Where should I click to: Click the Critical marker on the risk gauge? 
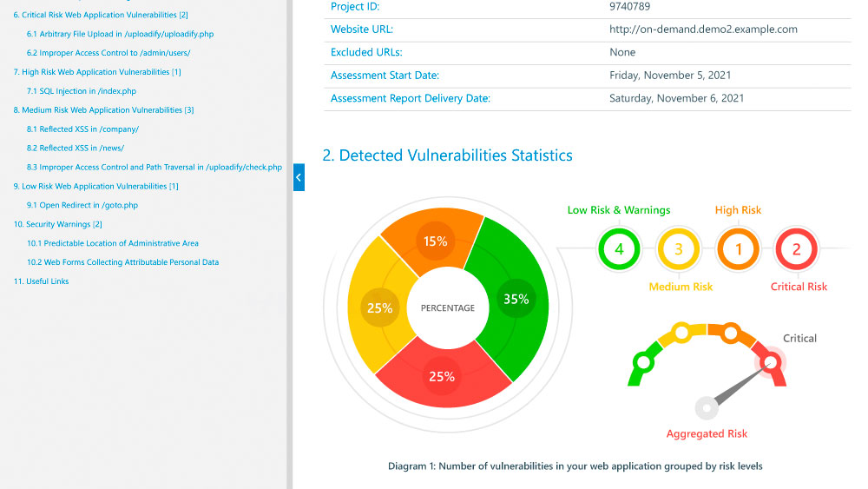(x=770, y=359)
